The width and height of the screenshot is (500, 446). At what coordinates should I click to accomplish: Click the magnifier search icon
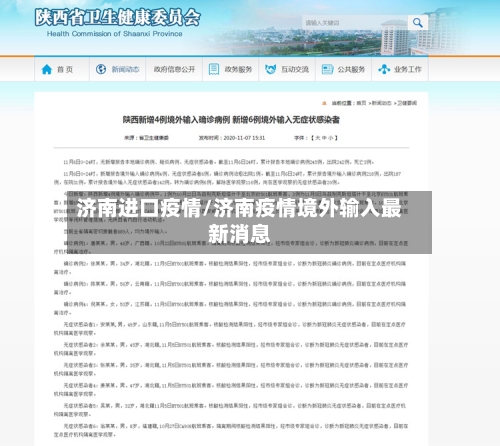click(418, 23)
